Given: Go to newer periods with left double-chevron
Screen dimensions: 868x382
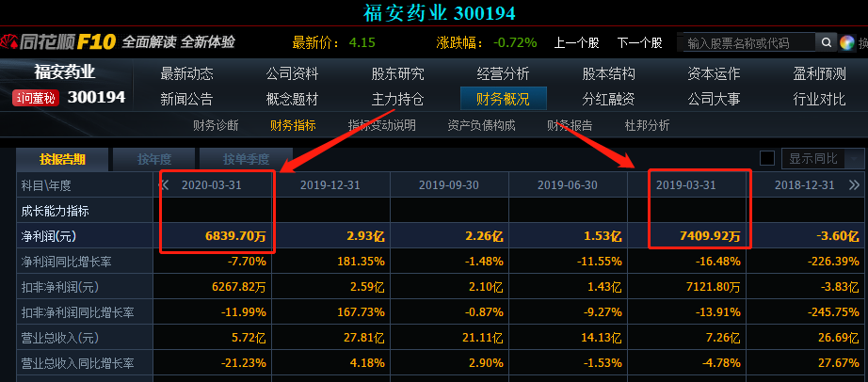Looking at the screenshot, I should coord(163,185).
